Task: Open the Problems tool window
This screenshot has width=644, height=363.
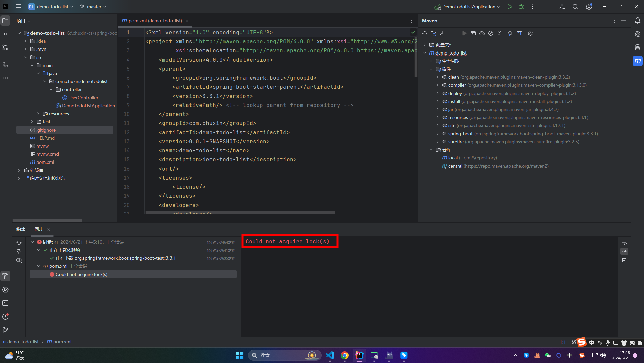Action: pyautogui.click(x=5, y=317)
